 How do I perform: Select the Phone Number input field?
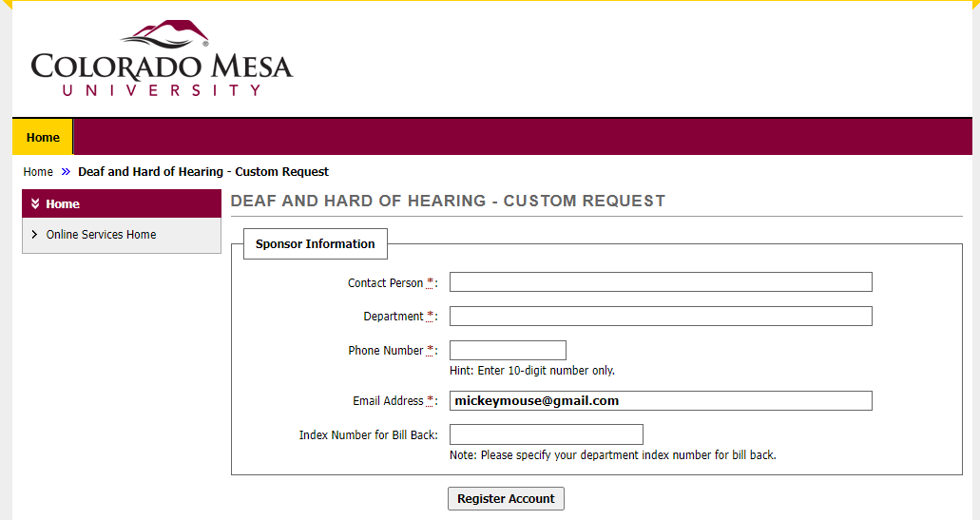(x=508, y=350)
